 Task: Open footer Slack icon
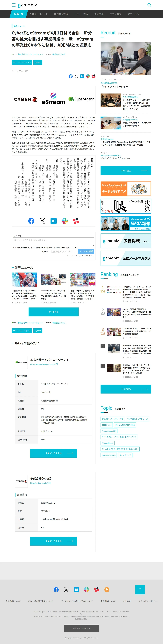(87, 590)
